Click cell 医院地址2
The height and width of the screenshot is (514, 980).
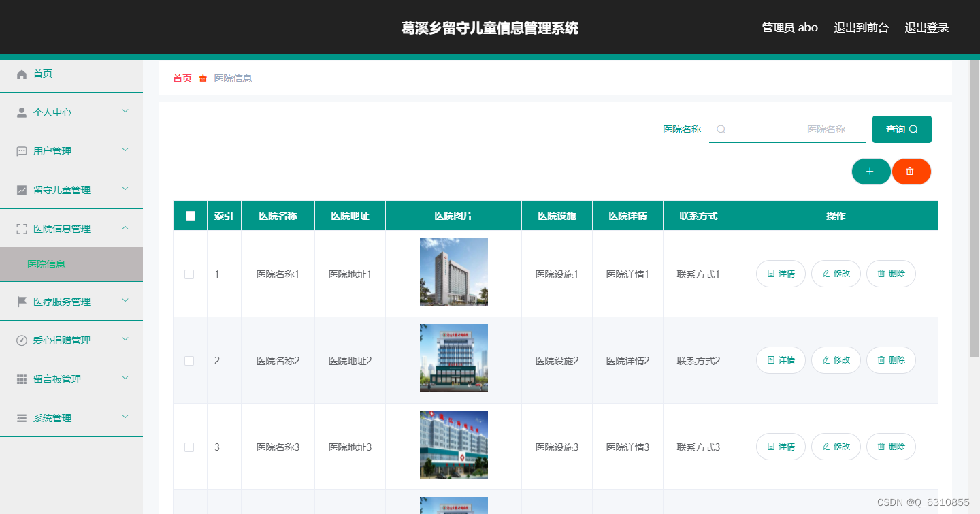(x=350, y=361)
